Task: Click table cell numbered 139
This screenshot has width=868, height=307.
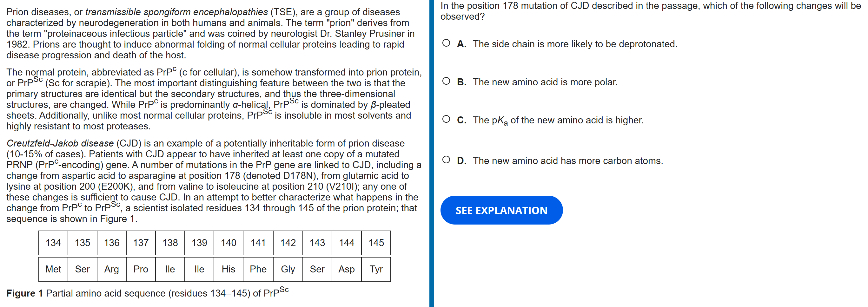Action: click(x=199, y=243)
